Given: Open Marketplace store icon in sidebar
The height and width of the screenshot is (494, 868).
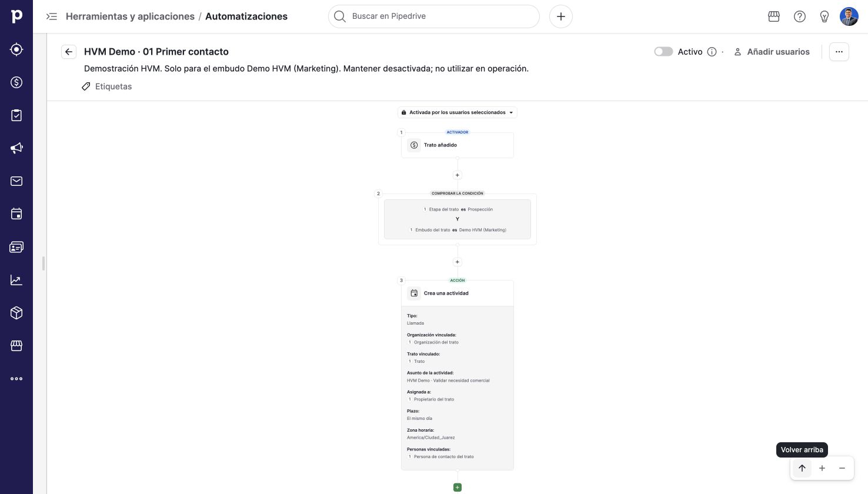Looking at the screenshot, I should 16,346.
